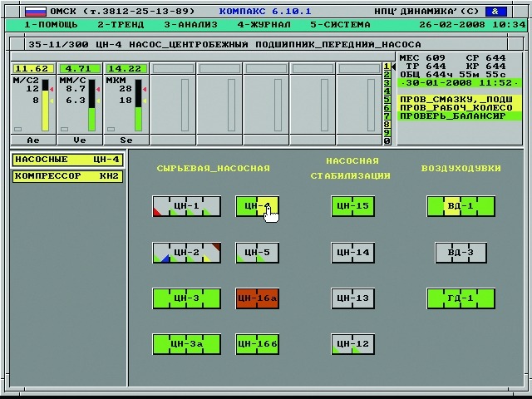Select pump ЦН-3а unit

pos(186,344)
